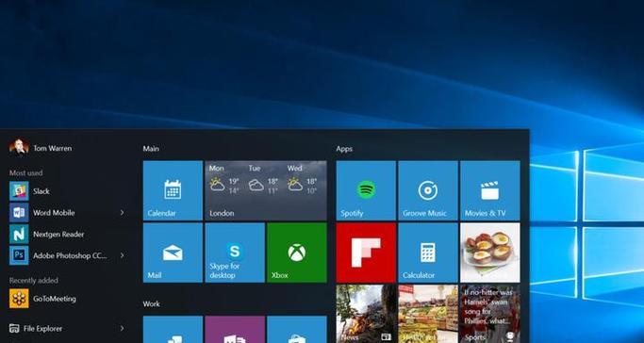The width and height of the screenshot is (644, 343).
Task: Launch the Calculator tile
Action: pyautogui.click(x=428, y=253)
